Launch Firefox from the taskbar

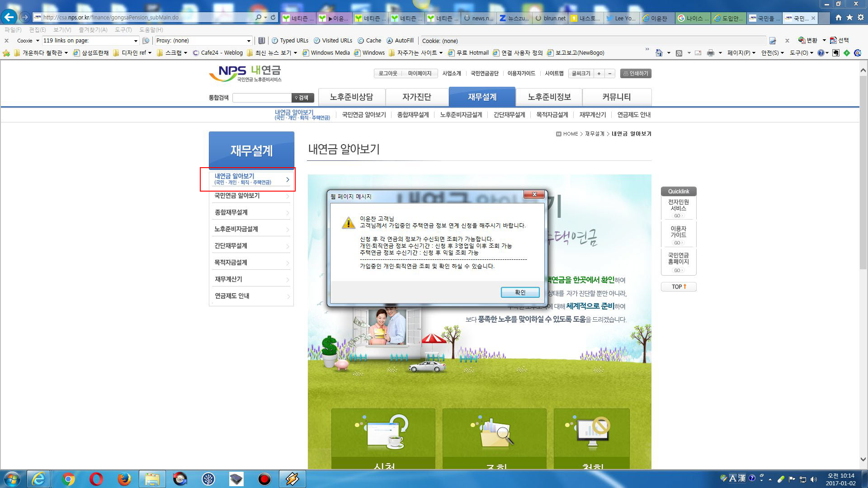[x=124, y=479]
